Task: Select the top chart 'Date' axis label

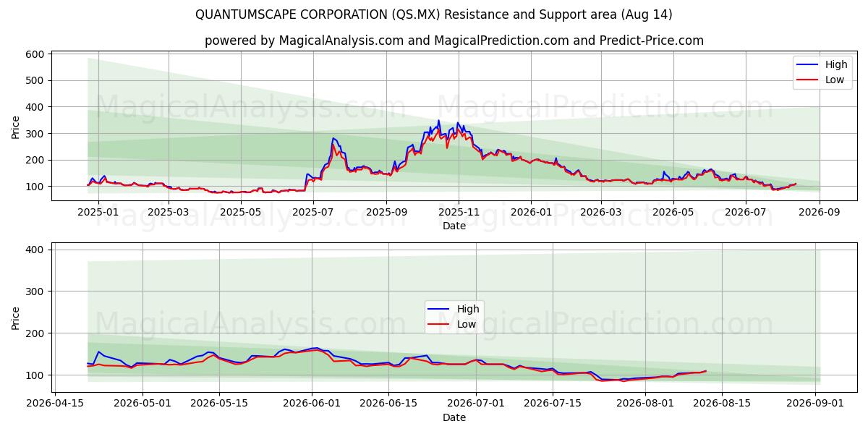Action: click(454, 226)
